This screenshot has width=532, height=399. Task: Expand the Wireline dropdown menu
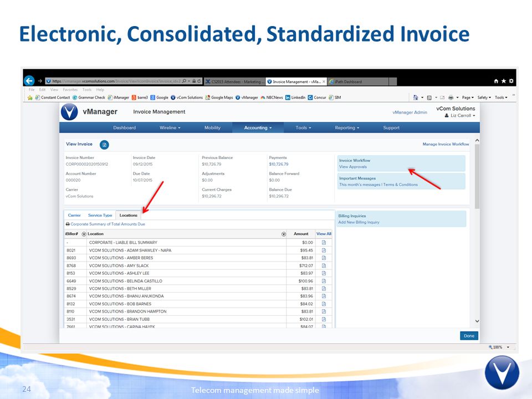coord(170,128)
